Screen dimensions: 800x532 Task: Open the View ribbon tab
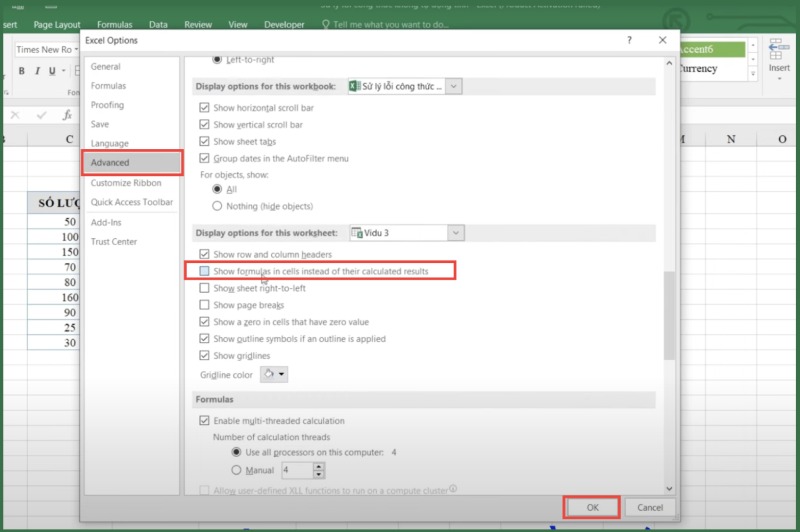[238, 24]
